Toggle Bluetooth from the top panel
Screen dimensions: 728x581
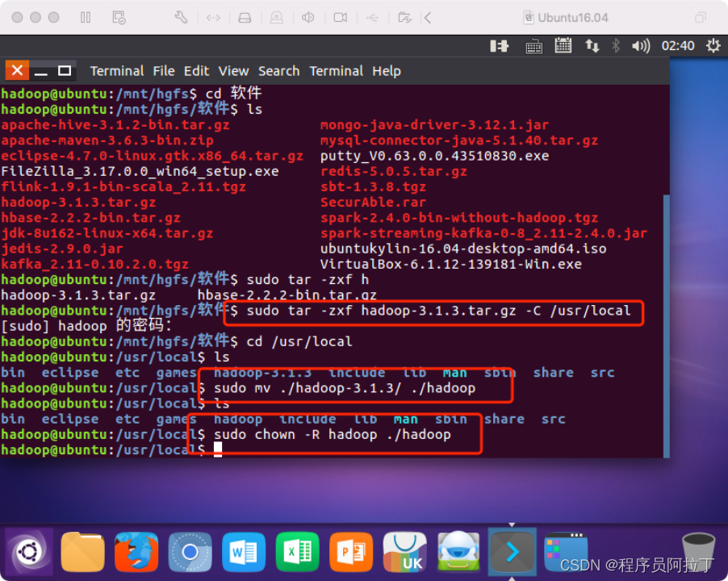coord(616,46)
